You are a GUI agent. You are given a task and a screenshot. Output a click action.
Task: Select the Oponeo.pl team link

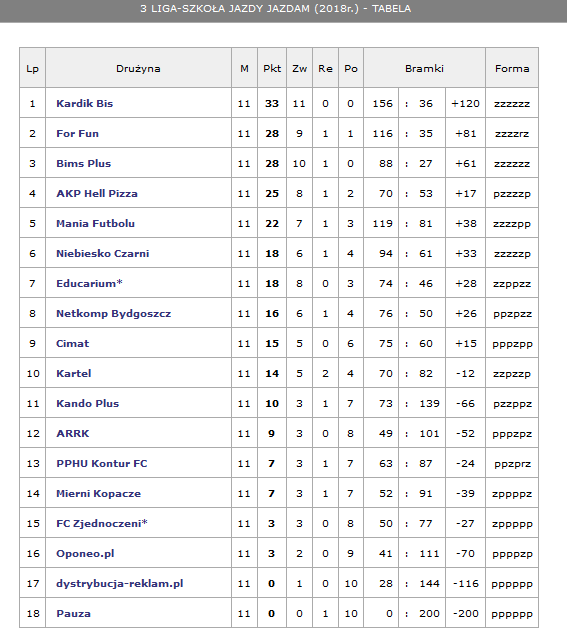pos(85,554)
